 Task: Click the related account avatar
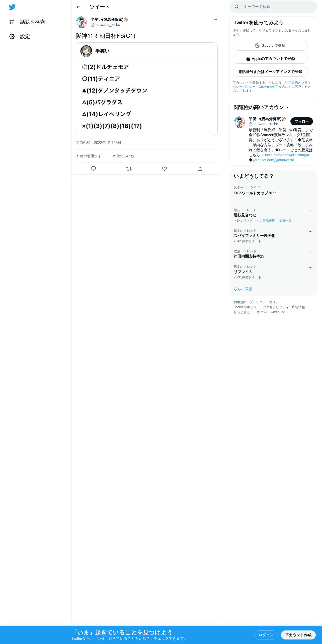point(239,122)
